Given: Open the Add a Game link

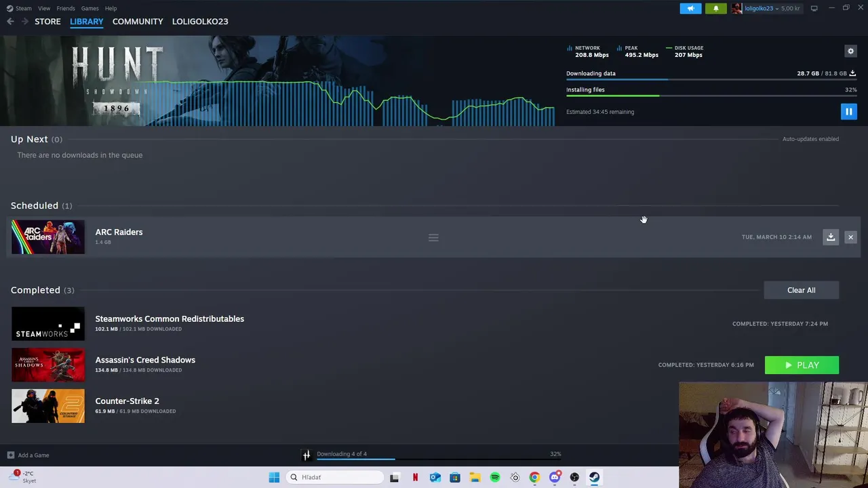Looking at the screenshot, I should (33, 455).
